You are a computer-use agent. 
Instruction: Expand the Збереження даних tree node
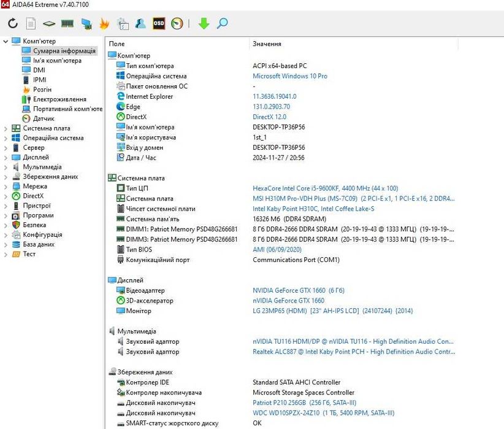[6, 177]
